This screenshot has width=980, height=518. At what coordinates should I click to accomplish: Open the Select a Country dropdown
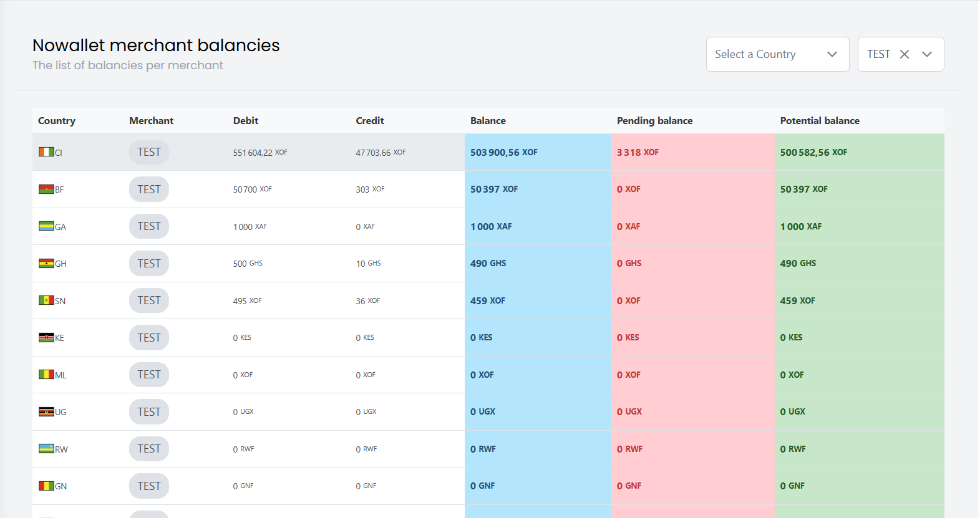(777, 54)
